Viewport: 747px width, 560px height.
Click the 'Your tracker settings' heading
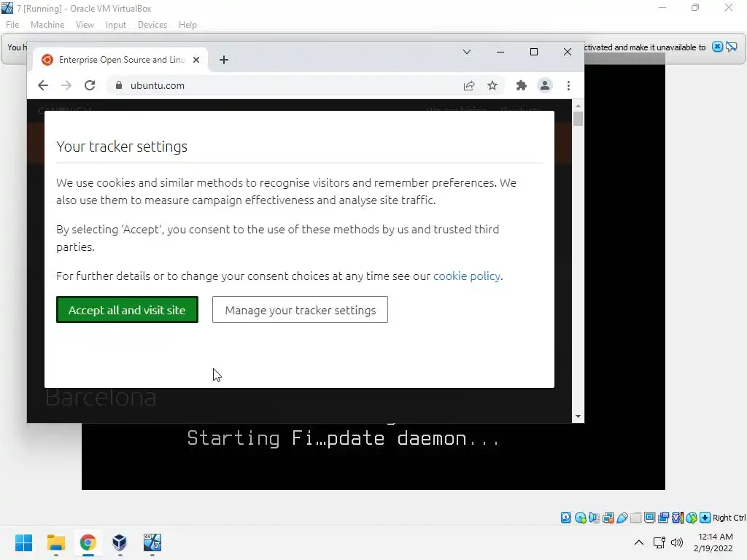(x=122, y=147)
